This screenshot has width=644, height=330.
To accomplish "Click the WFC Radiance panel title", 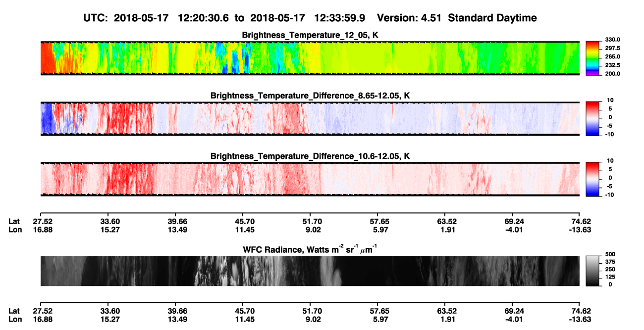I will click(310, 249).
